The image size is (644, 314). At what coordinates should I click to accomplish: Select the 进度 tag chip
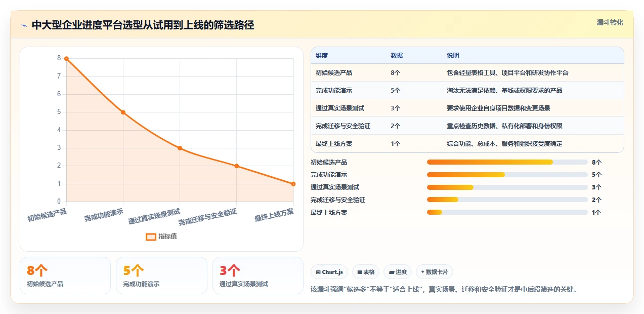click(x=398, y=272)
